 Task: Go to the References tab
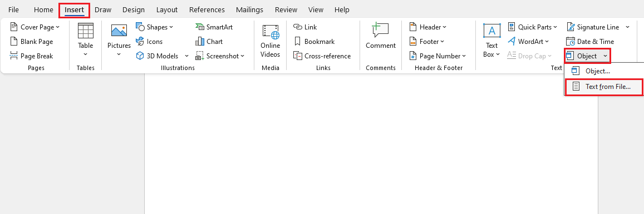coord(207,10)
